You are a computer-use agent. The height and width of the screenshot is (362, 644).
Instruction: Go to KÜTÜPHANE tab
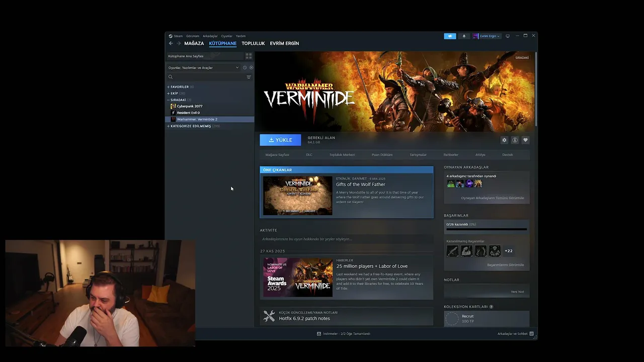pyautogui.click(x=223, y=43)
